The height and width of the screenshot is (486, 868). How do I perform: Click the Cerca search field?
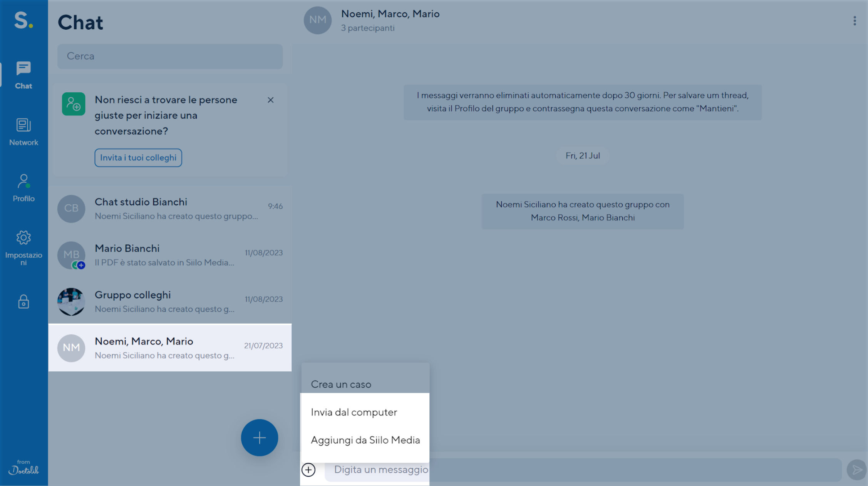(170, 56)
